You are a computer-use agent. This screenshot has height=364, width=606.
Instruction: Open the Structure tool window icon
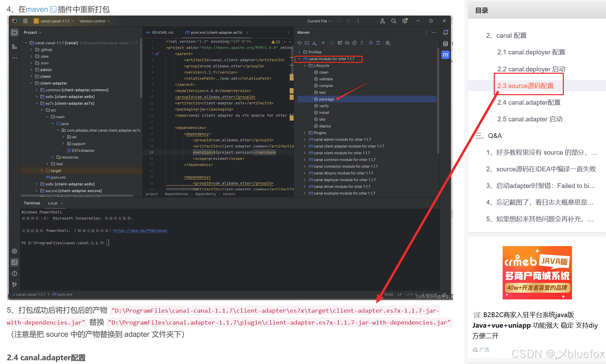tap(14, 47)
